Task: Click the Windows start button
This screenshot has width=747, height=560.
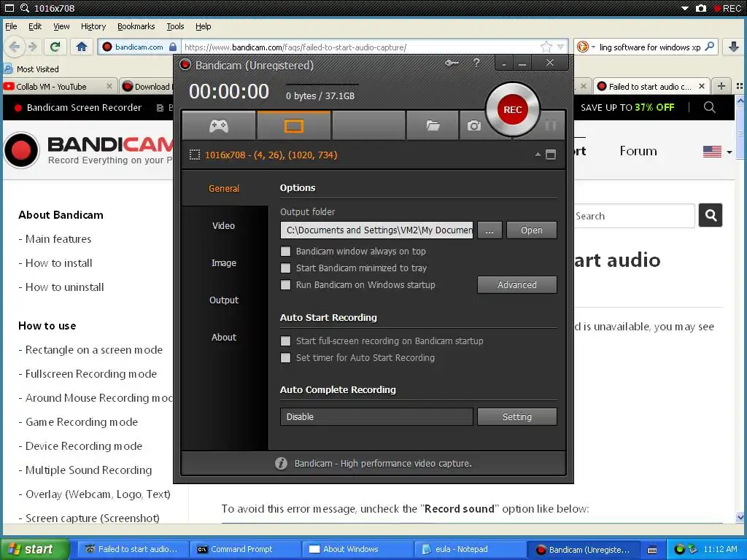Action: (x=34, y=549)
